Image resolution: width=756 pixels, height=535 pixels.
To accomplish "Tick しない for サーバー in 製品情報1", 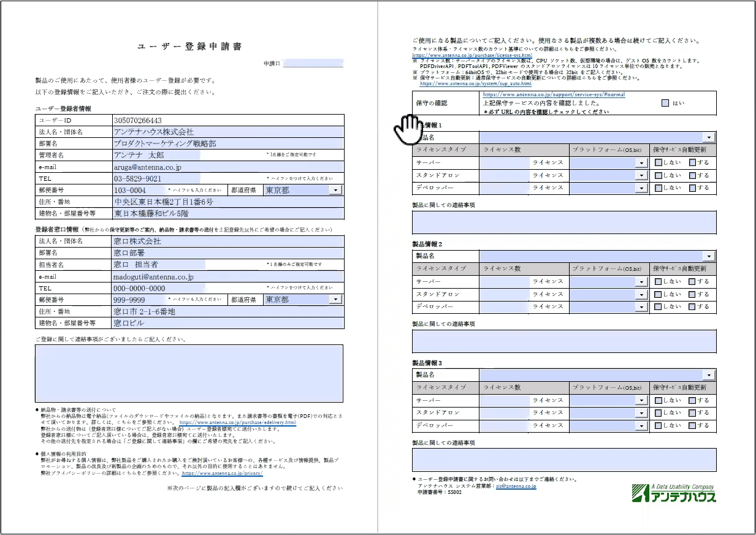I will pos(658,163).
